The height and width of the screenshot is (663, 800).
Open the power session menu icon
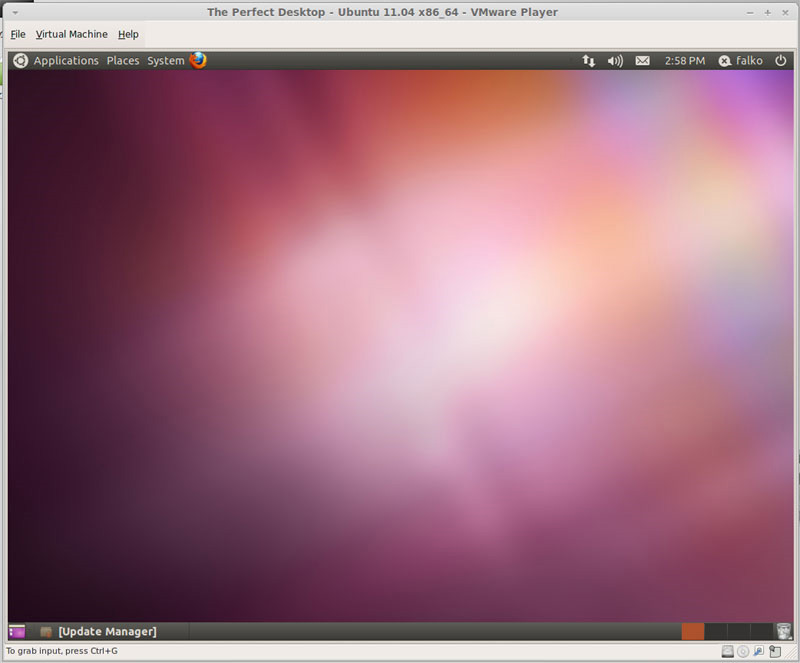(x=781, y=61)
